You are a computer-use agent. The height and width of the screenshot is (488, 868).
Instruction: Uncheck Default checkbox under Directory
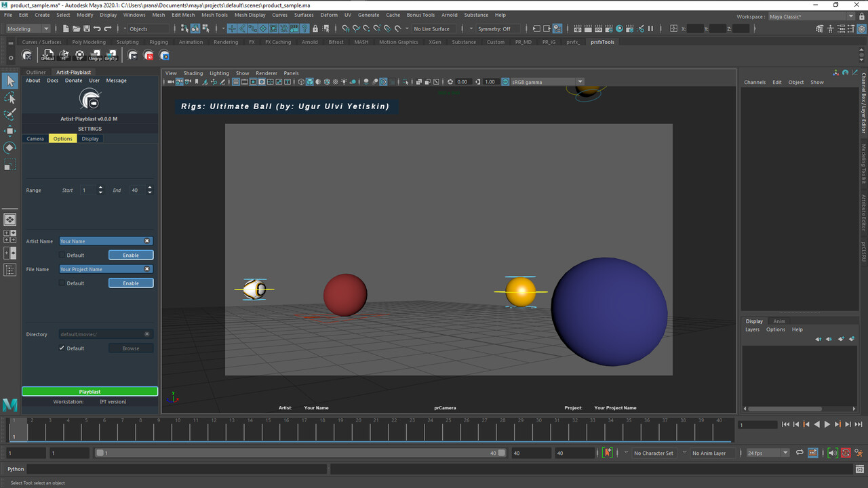coord(62,348)
